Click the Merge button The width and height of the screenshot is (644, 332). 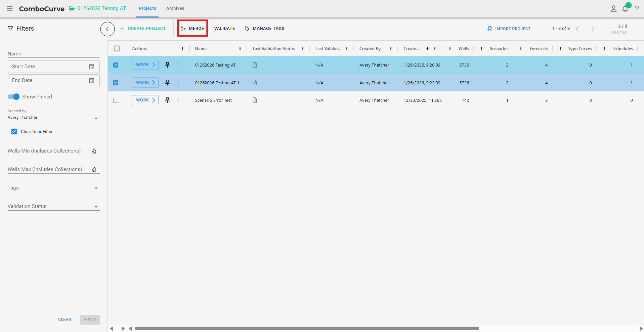pos(192,29)
